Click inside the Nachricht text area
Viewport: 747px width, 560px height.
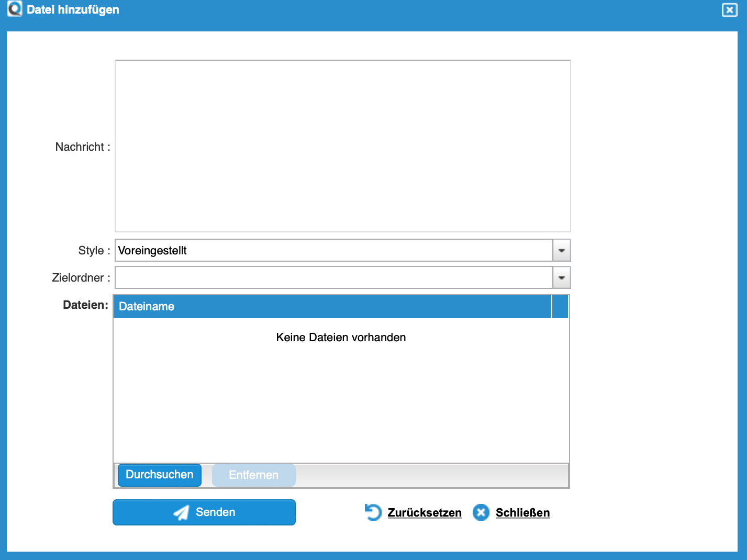(x=342, y=145)
